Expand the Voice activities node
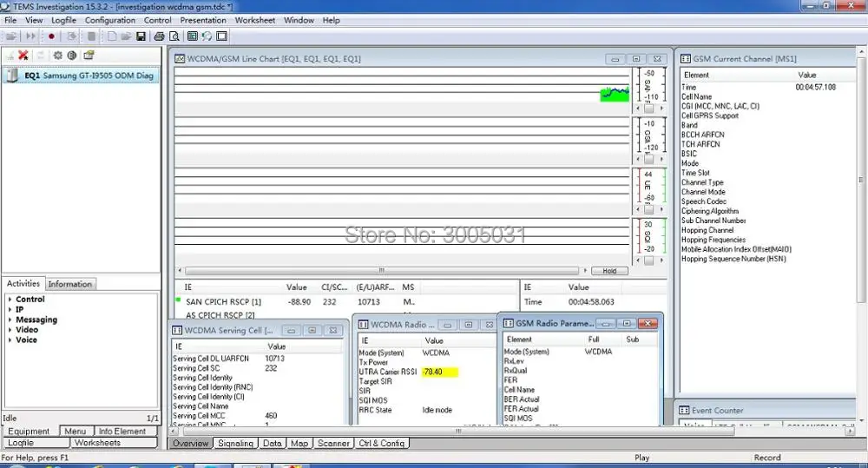This screenshot has width=868, height=468. [x=10, y=340]
